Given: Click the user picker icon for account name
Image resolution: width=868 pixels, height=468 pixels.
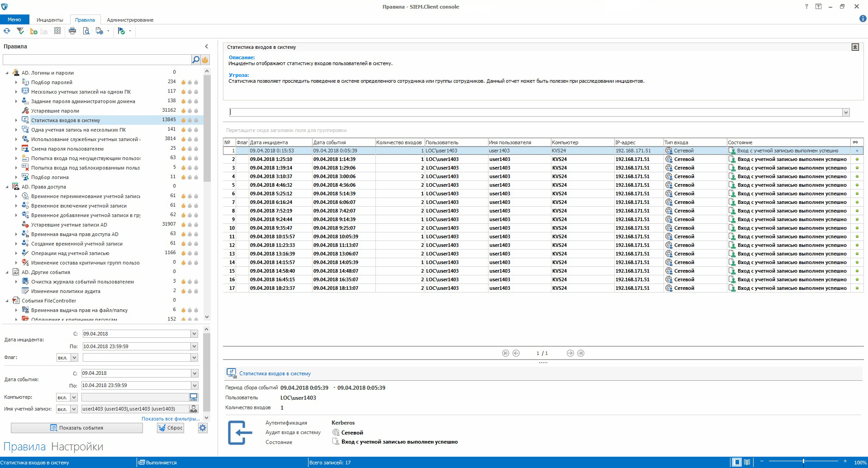Looking at the screenshot, I should pos(194,409).
